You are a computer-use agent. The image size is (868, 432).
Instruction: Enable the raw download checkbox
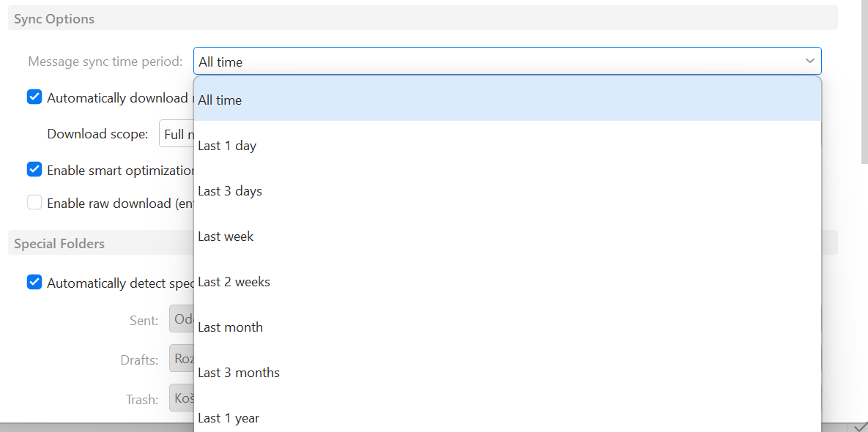(x=34, y=203)
